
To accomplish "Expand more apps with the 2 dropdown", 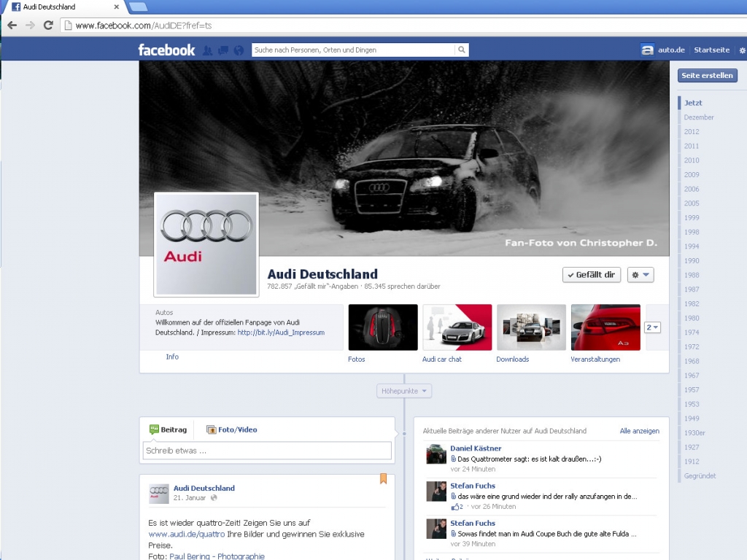I will [652, 327].
